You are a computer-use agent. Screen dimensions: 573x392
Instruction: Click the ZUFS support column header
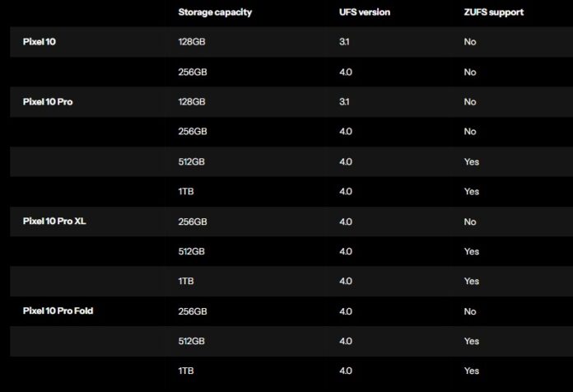(494, 12)
